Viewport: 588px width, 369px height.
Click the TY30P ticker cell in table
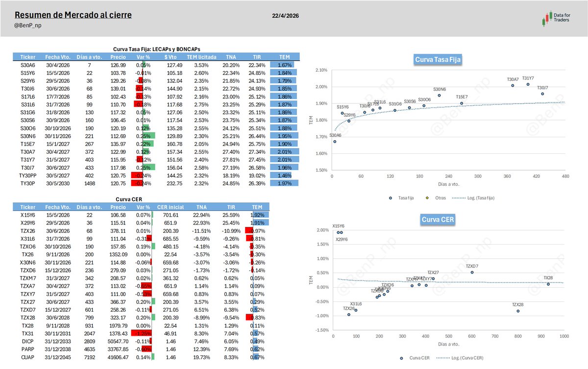[27, 183]
